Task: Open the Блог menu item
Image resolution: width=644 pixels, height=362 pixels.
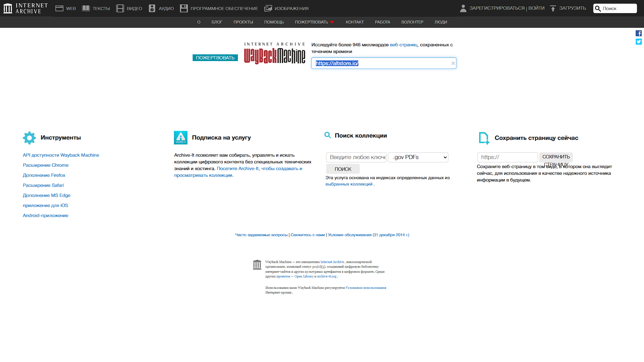Action: (217, 22)
